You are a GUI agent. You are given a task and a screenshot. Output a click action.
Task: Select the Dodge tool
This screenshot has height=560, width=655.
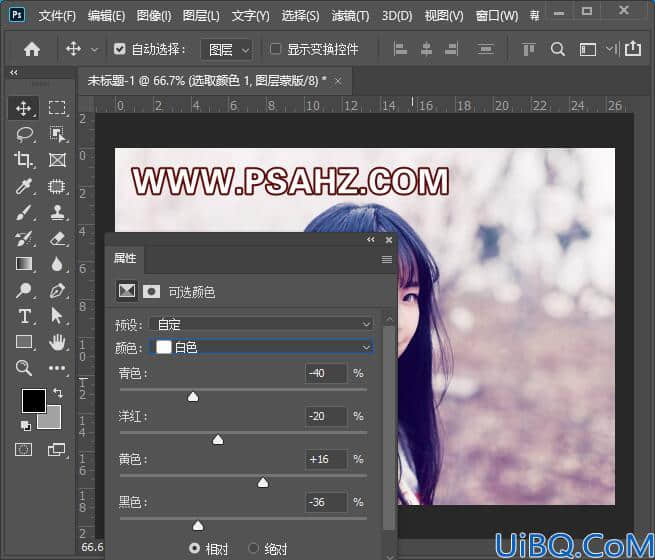[24, 290]
